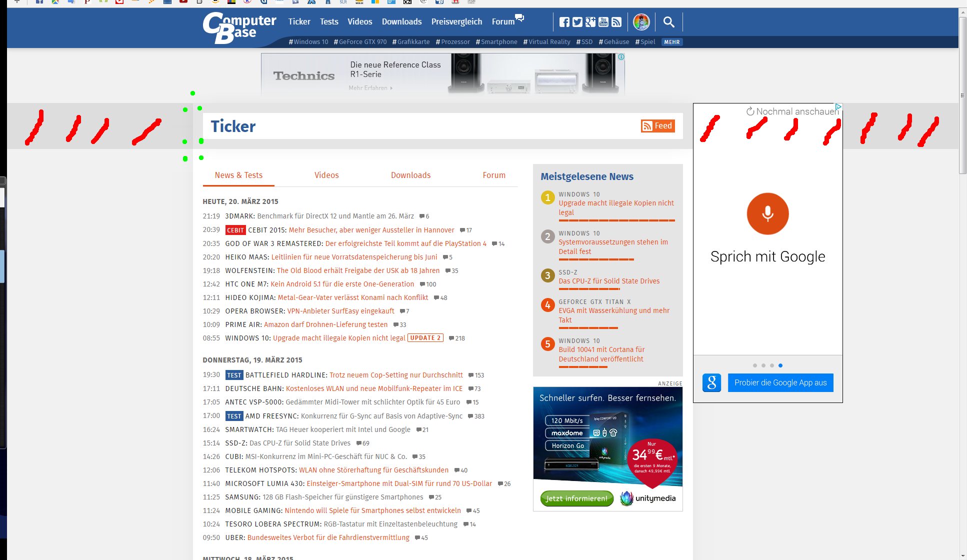Viewport: 967px width, 560px height.
Task: Open the user avatar profile menu
Action: point(641,22)
